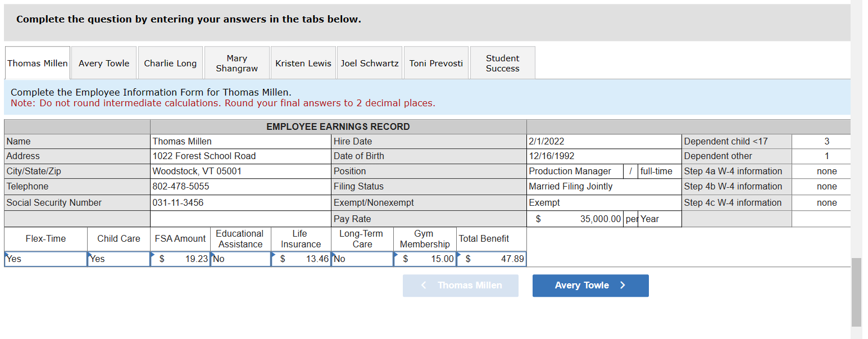The height and width of the screenshot is (339, 868).
Task: Click the full-time status cell
Action: coord(660,171)
